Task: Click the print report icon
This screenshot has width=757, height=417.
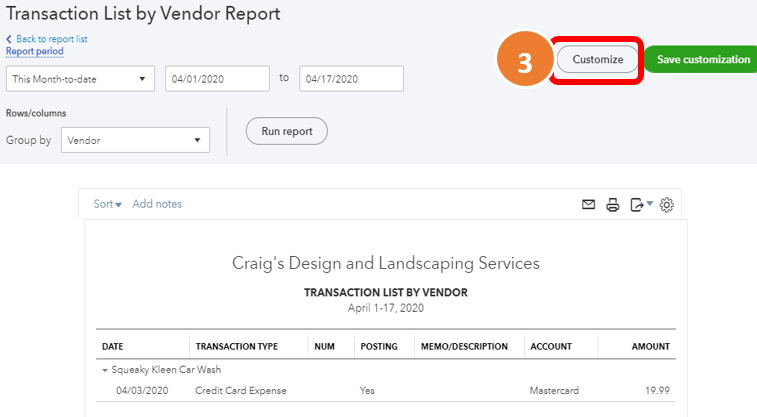Action: point(613,205)
